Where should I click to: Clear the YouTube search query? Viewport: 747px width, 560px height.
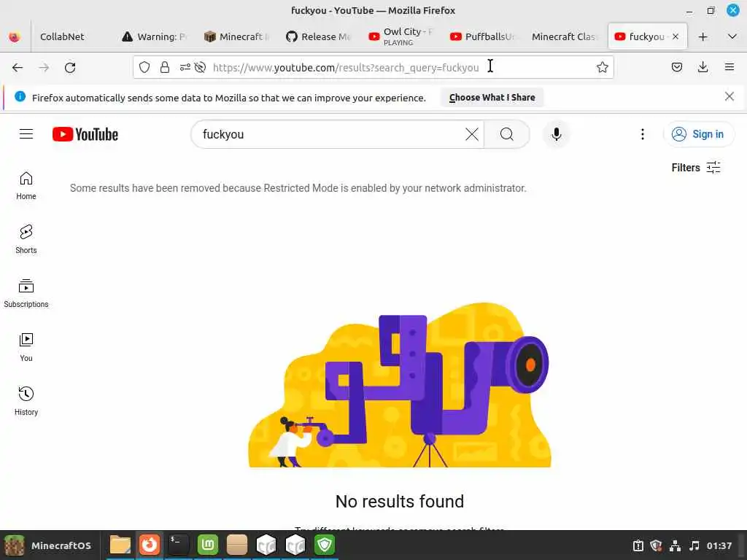472,134
